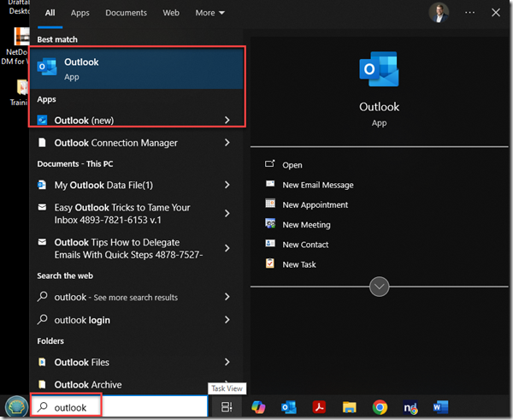The width and height of the screenshot is (513, 420).
Task: Close the search panel with X
Action: [x=496, y=13]
